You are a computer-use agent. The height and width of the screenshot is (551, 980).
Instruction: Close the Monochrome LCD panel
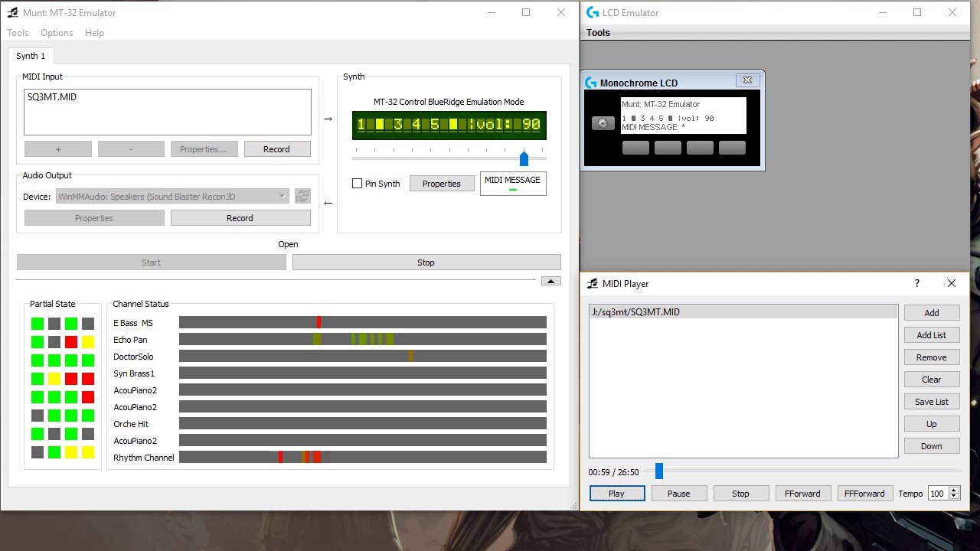(747, 80)
